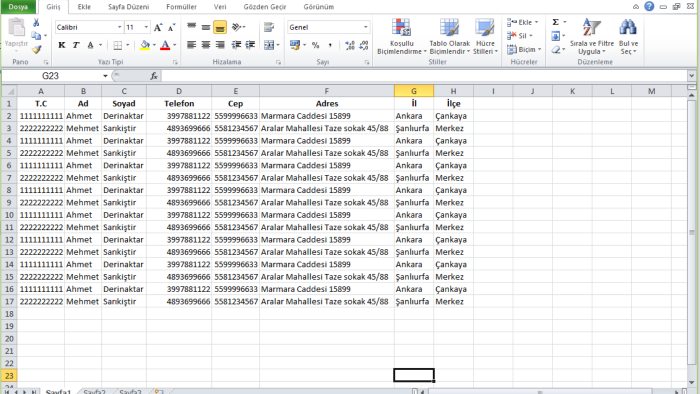Screen dimensions: 700x394
Task: Click the accounting currency format icon
Action: tap(295, 45)
